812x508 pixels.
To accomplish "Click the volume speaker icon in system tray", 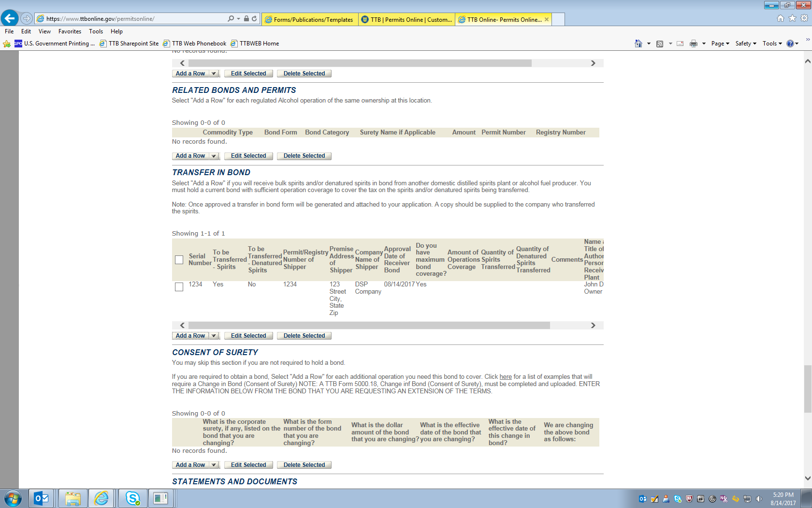I will pyautogui.click(x=759, y=499).
